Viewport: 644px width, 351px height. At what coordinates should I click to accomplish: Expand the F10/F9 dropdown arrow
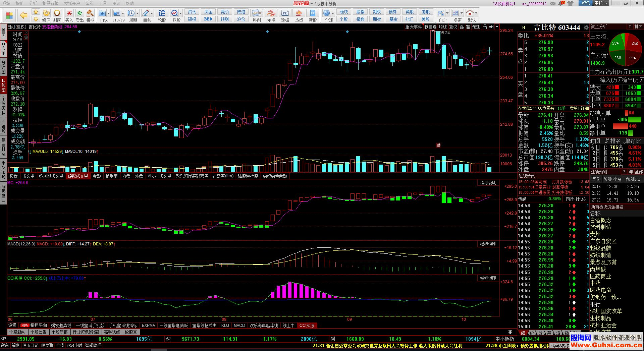click(x=123, y=13)
